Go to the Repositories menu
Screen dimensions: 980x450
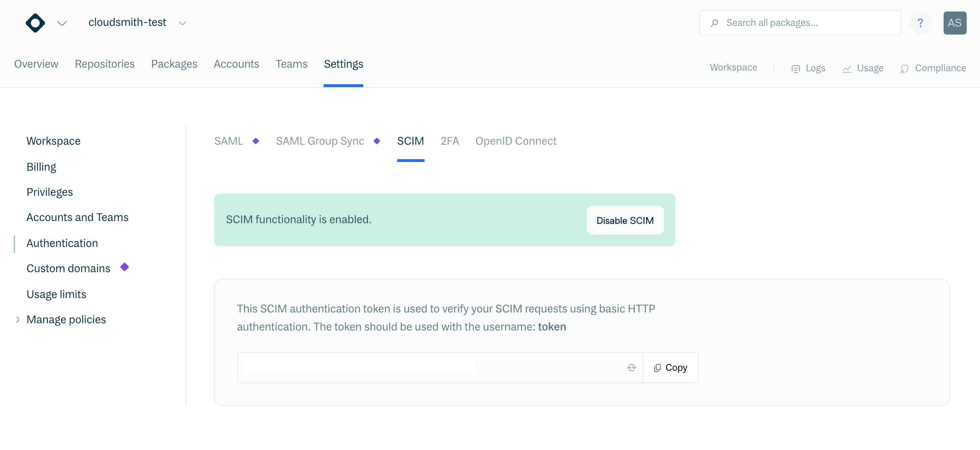click(x=105, y=64)
